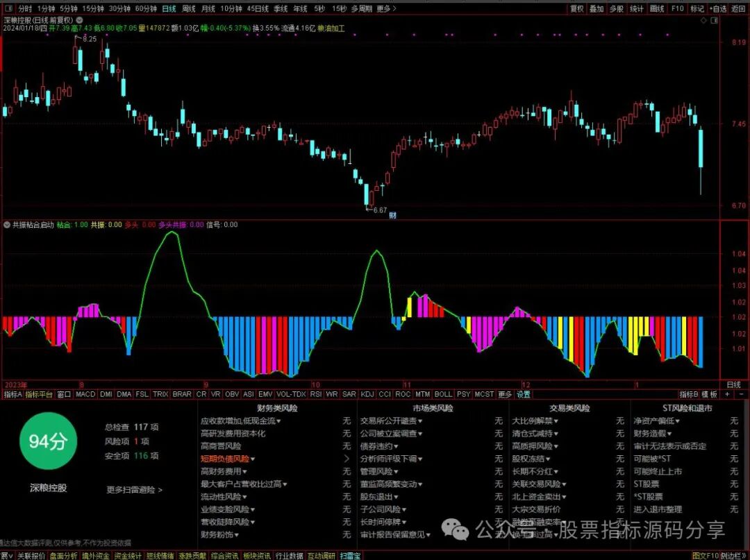This screenshot has height=560, width=750.
Task: Expand the 更多 periods menu at top
Action: click(x=386, y=8)
